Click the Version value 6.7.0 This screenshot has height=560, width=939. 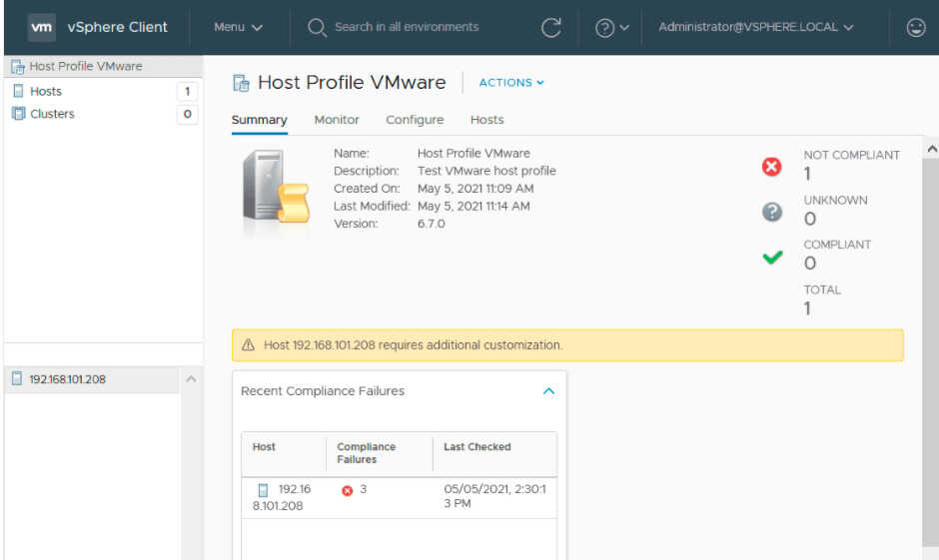point(432,224)
